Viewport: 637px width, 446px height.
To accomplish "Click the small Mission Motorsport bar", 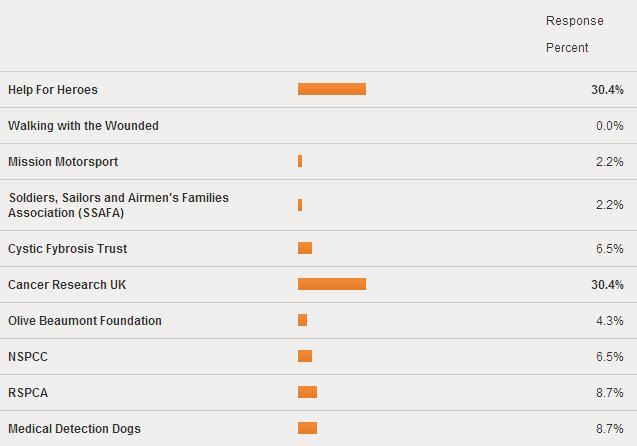I will point(300,162).
